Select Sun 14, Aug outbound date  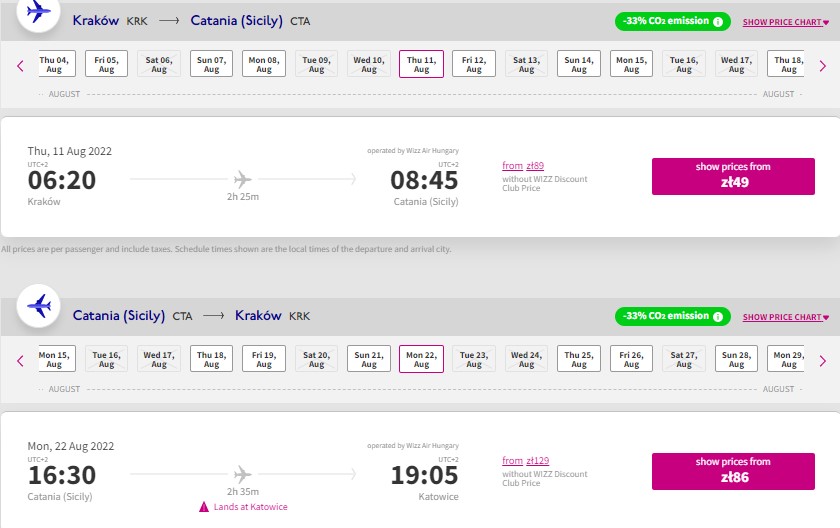pos(579,64)
